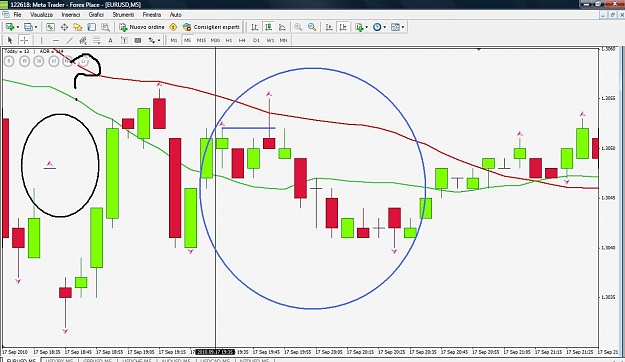This screenshot has height=362, width=625.
Task: Switch chart to M5 timeframe
Action: pos(187,40)
